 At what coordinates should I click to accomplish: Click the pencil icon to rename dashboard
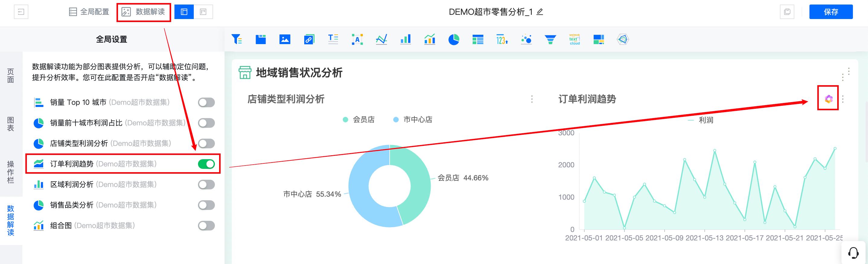tap(540, 12)
